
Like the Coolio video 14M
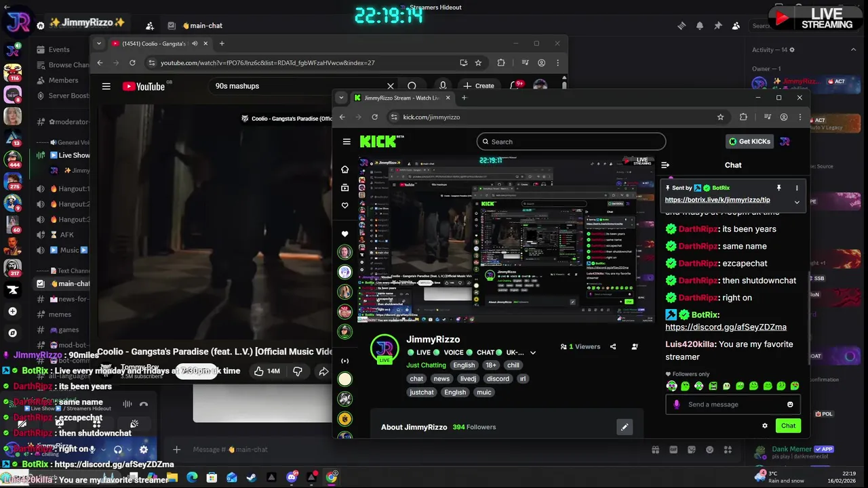click(267, 371)
